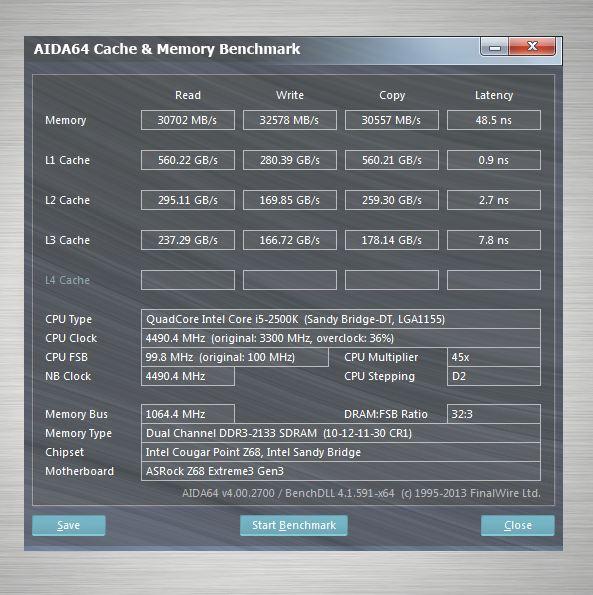
Task: Click the Read column header
Action: [x=188, y=95]
